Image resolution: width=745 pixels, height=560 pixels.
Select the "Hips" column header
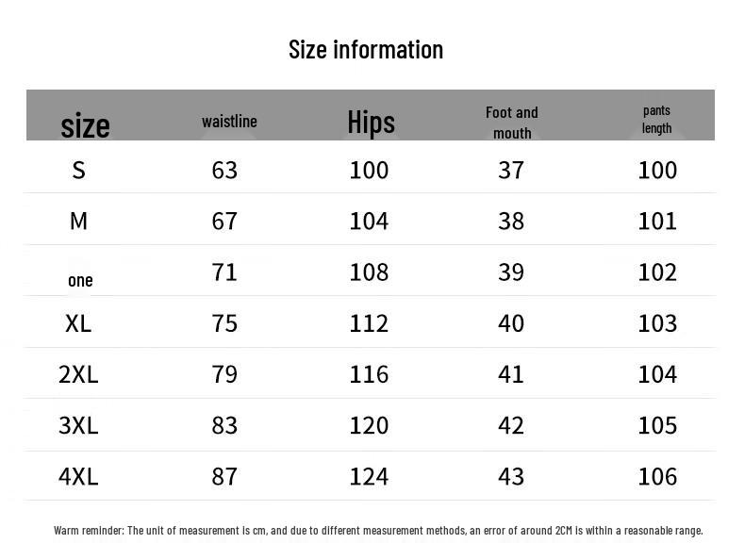tap(371, 122)
